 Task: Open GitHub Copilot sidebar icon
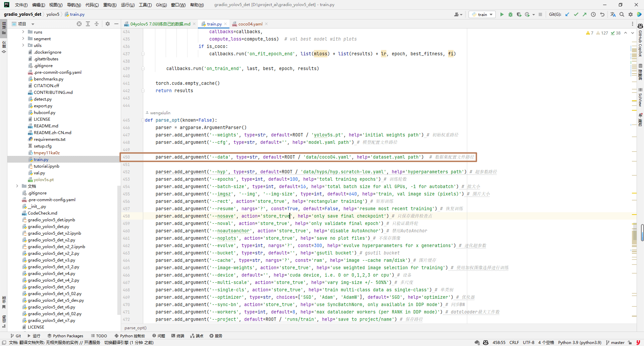click(640, 26)
